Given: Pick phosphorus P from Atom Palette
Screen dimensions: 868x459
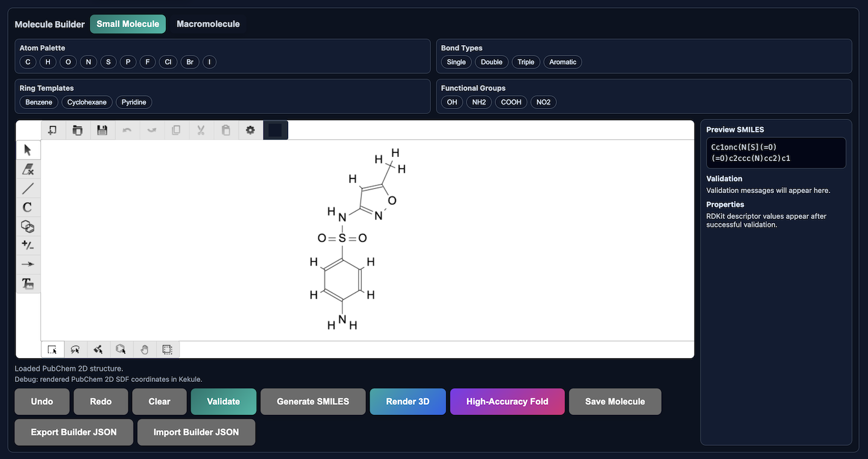Looking at the screenshot, I should [x=128, y=62].
